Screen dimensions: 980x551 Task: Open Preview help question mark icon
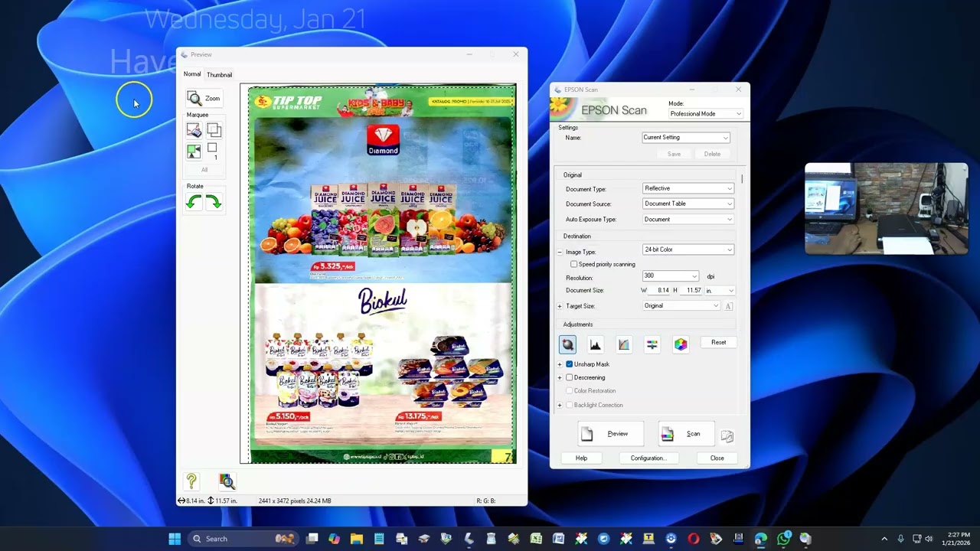pyautogui.click(x=191, y=481)
